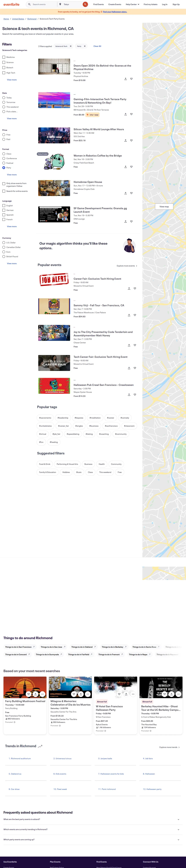This screenshot has height=868, width=186.
Task: Expand the party events coming up FAQ
Action: (x=93, y=839)
